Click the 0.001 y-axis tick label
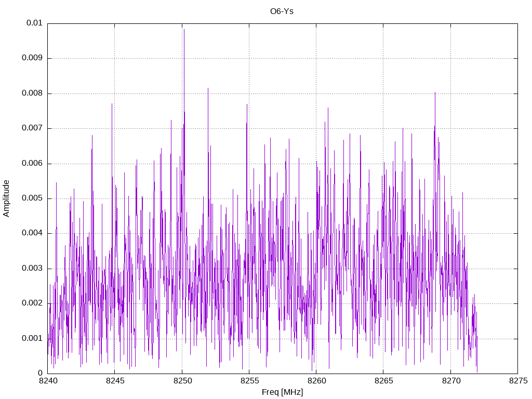The image size is (532, 399). click(32, 339)
